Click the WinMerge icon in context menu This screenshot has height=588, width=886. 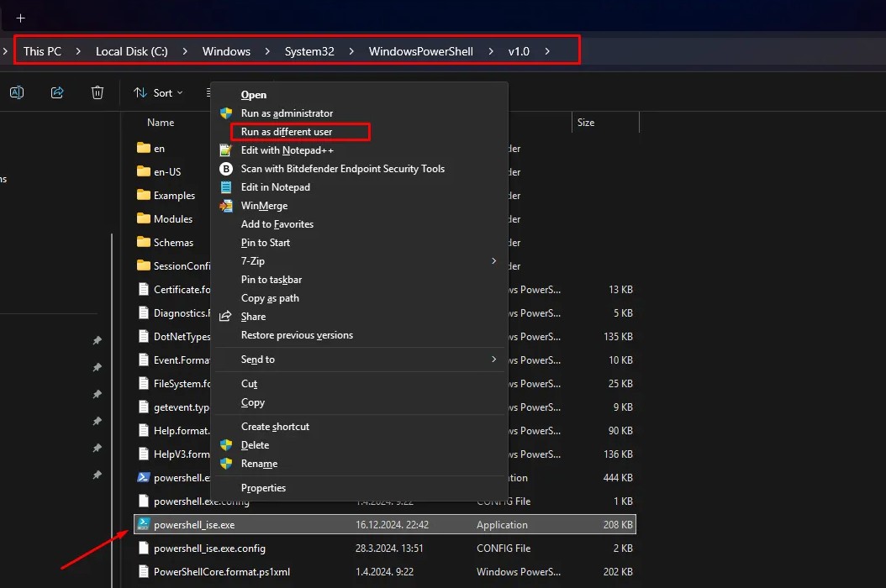point(225,206)
